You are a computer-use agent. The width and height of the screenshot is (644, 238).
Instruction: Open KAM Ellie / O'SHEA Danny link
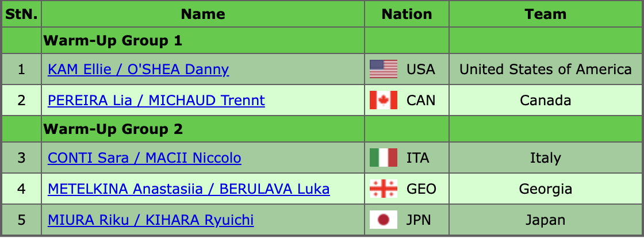tap(139, 70)
